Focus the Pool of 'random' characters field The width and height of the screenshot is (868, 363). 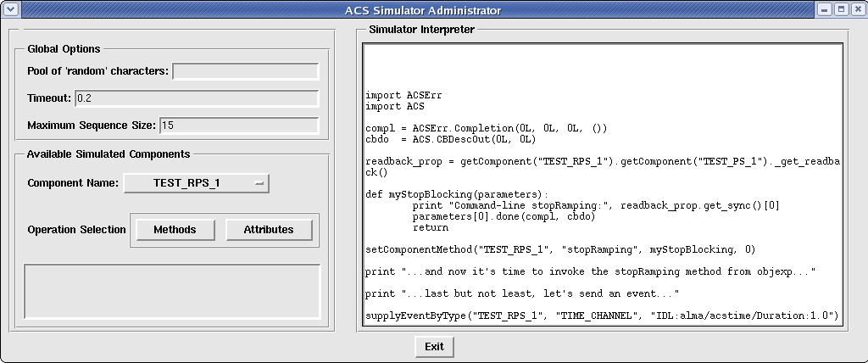[x=245, y=71]
